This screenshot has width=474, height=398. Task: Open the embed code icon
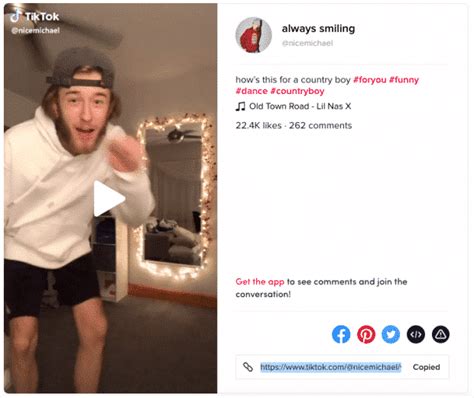pos(416,334)
